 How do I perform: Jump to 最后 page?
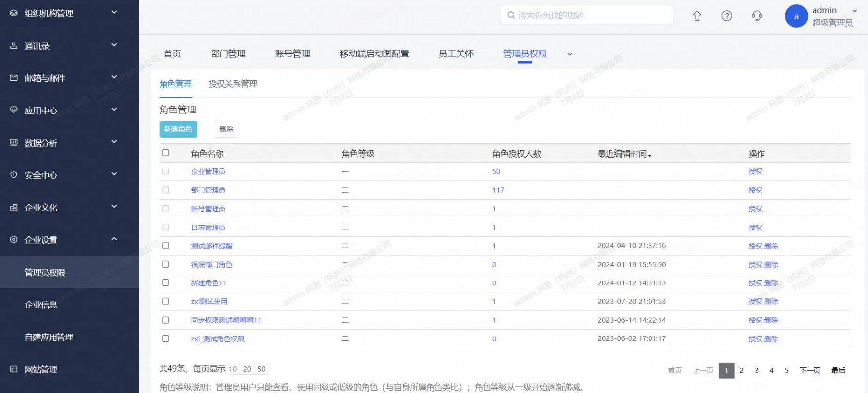(838, 370)
